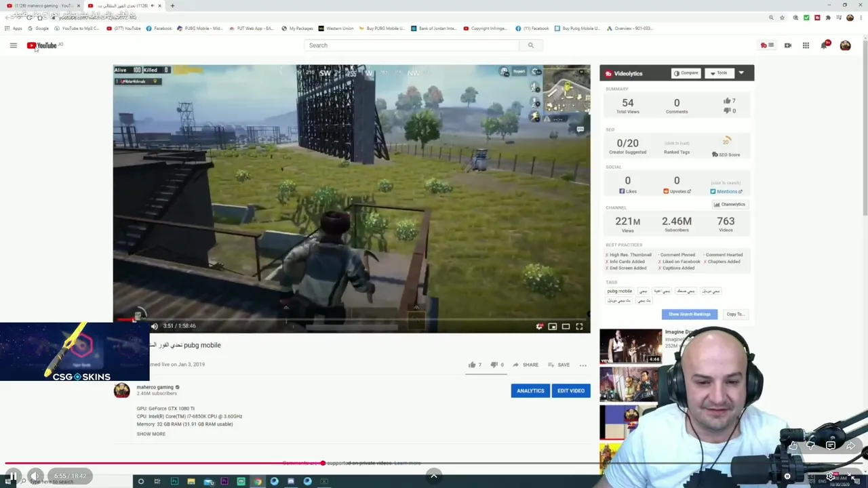Open the Tools dropdown in Videolytics
868x488 pixels.
pos(718,73)
